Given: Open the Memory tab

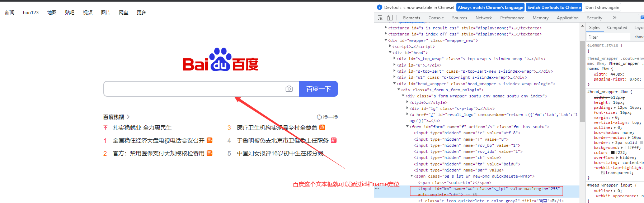Looking at the screenshot, I should click(x=541, y=18).
